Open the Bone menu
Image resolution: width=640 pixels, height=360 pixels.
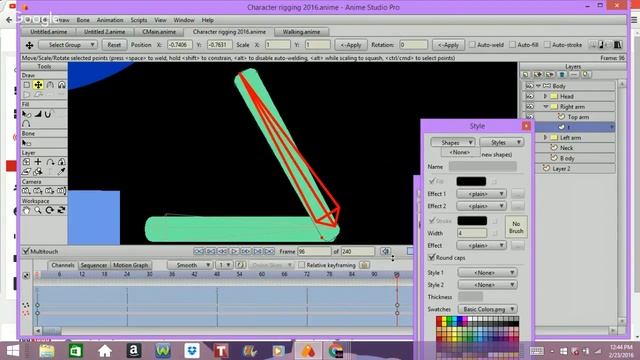click(x=83, y=20)
